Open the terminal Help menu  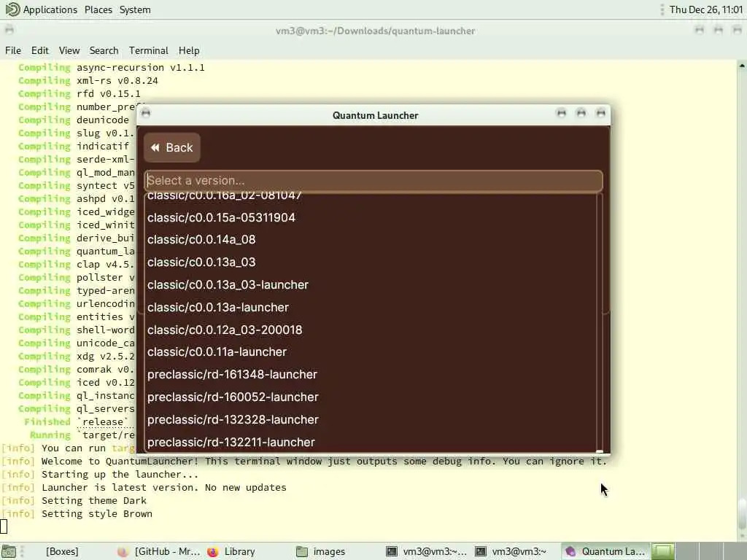click(189, 50)
